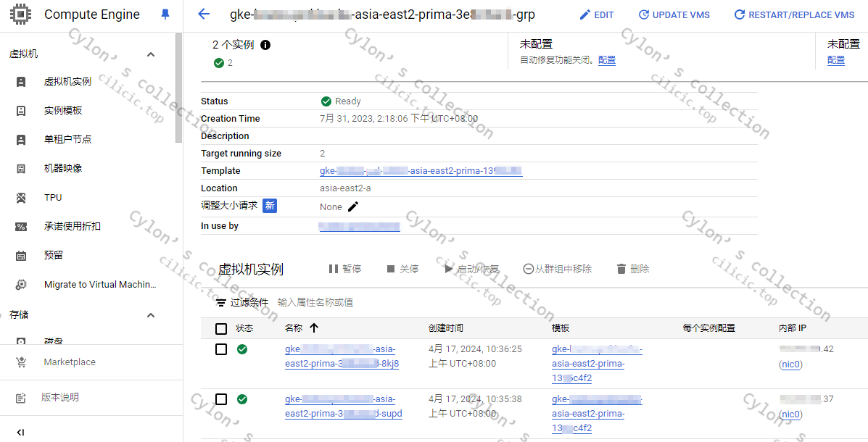Click the EDIT pencil button
Viewport: 868px width, 442px height.
point(596,15)
